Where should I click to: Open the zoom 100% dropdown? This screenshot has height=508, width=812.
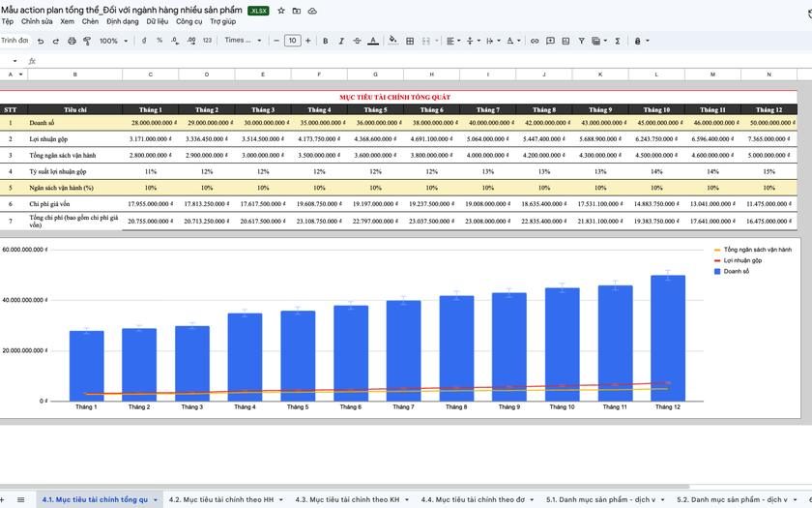113,41
